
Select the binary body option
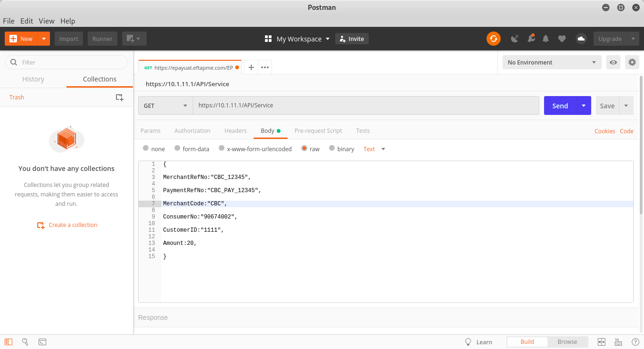pyautogui.click(x=332, y=148)
